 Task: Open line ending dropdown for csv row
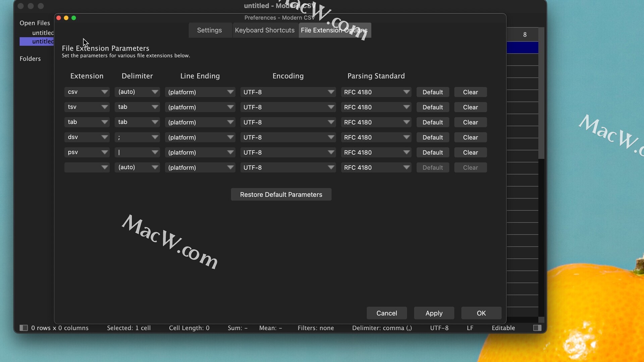tap(200, 92)
